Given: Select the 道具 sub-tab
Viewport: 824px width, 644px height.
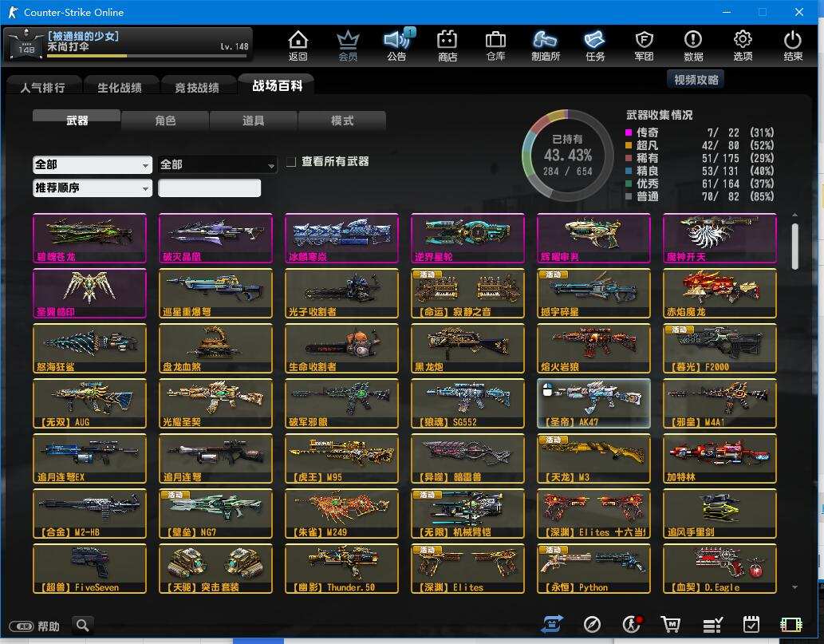Looking at the screenshot, I should pyautogui.click(x=254, y=121).
